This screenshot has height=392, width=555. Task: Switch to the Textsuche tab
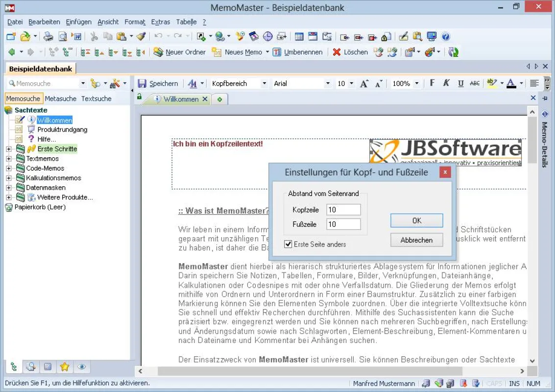(x=97, y=98)
